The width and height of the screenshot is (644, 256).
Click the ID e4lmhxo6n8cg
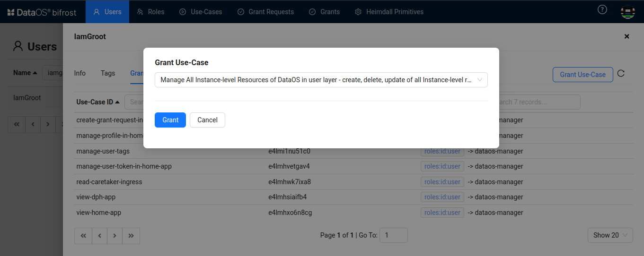pos(290,213)
